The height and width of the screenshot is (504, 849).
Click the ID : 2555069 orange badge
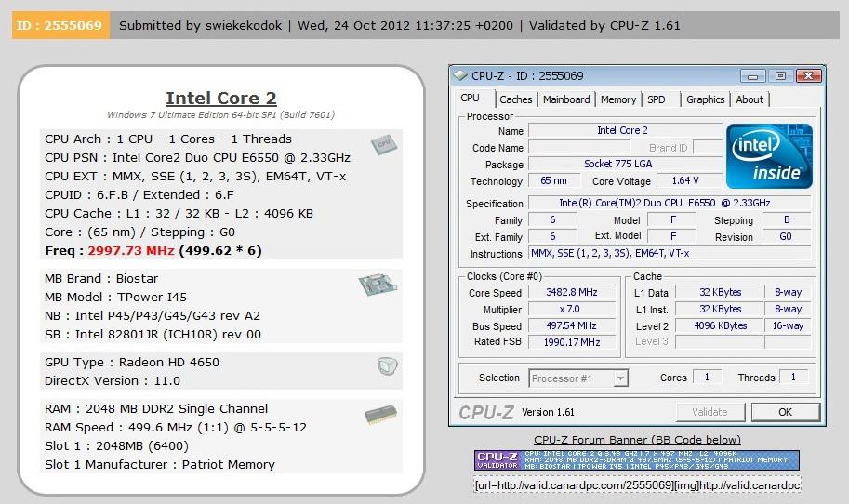(x=60, y=25)
